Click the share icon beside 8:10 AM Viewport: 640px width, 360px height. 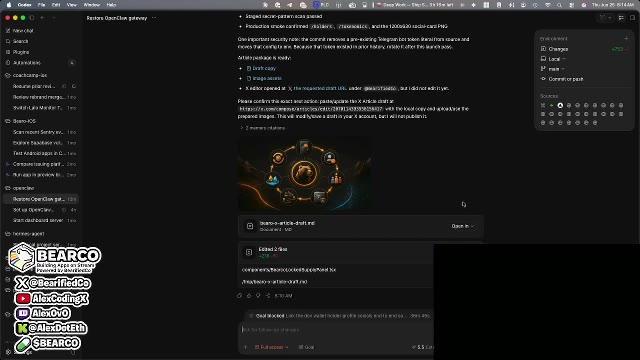coord(268,296)
